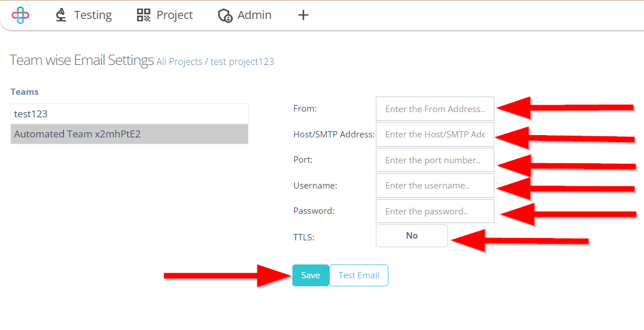Open the test project123 breadcrumb link
644x330 pixels.
pyautogui.click(x=242, y=62)
